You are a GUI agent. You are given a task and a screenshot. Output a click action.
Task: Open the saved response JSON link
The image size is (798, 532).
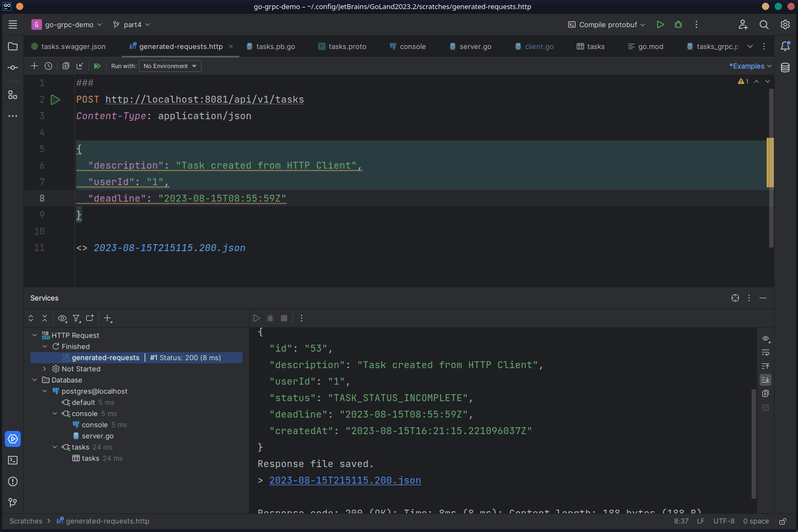(345, 480)
